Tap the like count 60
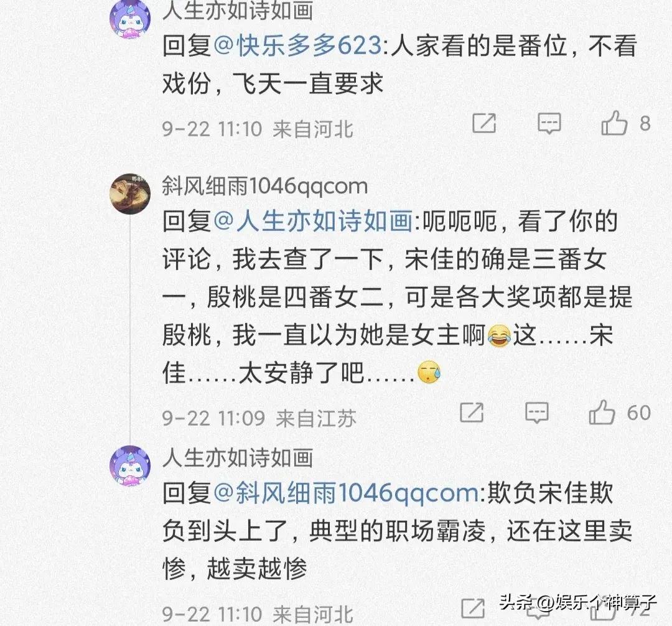Image resolution: width=672 pixels, height=626 pixels. click(x=639, y=413)
